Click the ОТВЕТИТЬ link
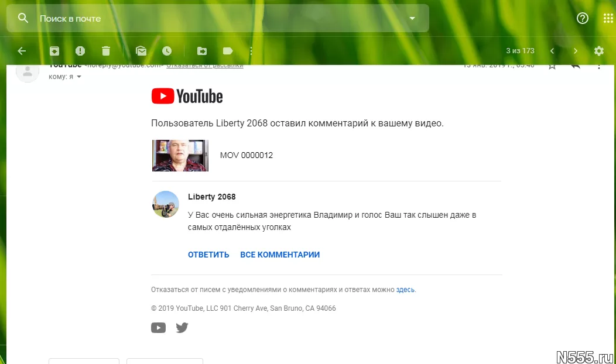This screenshot has height=364, width=616. pyautogui.click(x=208, y=255)
